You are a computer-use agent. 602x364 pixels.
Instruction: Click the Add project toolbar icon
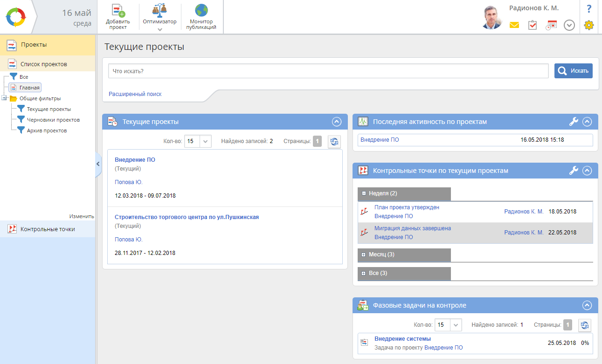coord(118,12)
